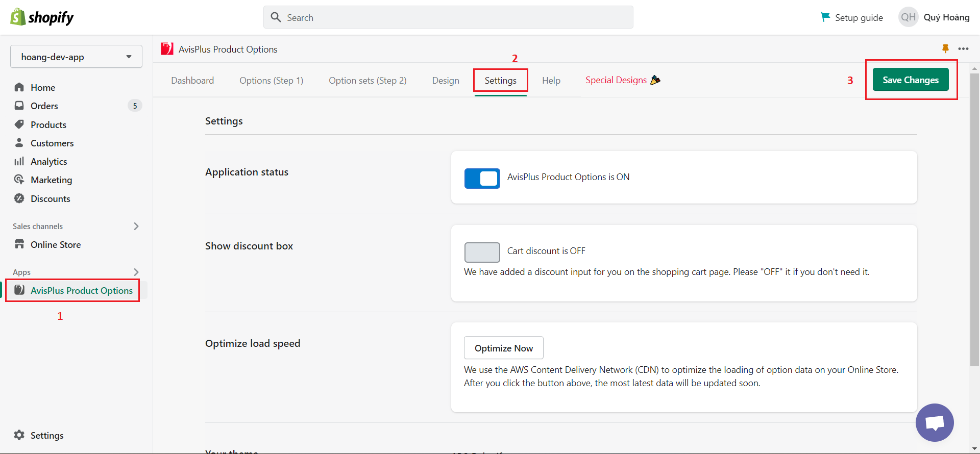Click the 'AvisPlus Product Options is ON' text
Image resolution: width=980 pixels, height=454 pixels.
[568, 177]
